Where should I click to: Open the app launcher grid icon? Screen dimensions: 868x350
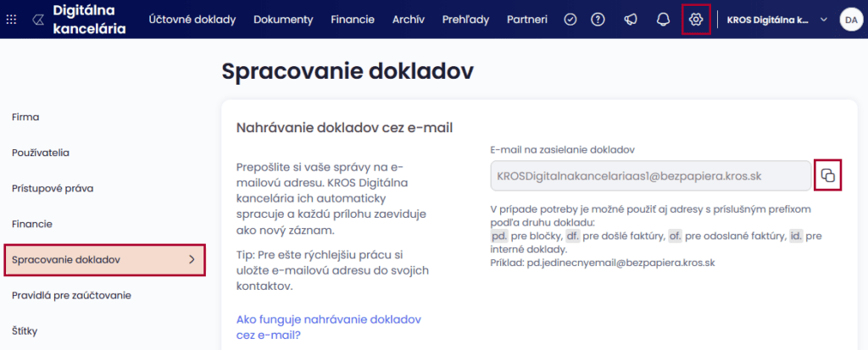click(11, 19)
